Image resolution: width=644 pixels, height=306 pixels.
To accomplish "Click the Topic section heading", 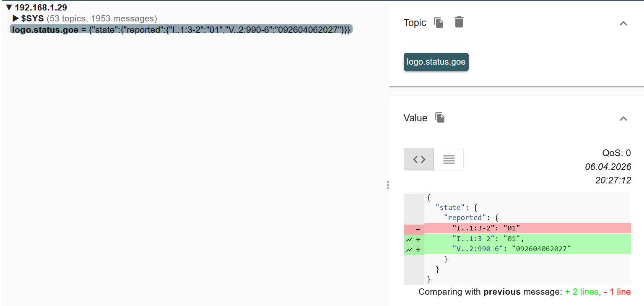I will click(415, 23).
